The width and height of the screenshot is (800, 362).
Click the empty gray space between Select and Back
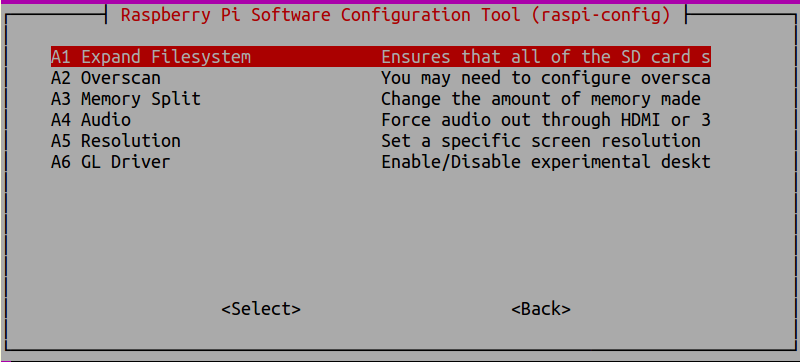tap(406, 309)
